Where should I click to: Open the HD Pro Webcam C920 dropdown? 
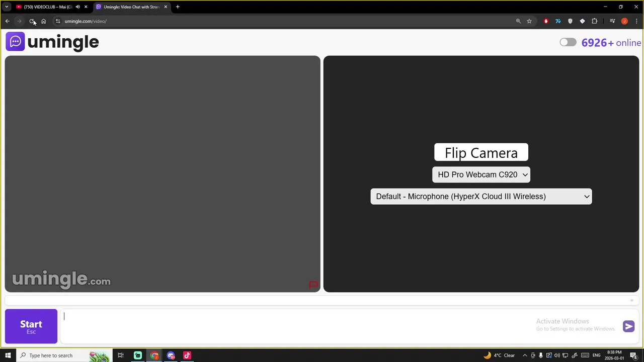tap(481, 174)
